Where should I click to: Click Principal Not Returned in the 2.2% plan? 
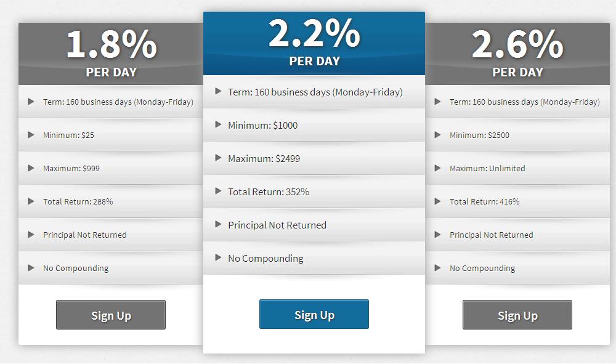pyautogui.click(x=277, y=225)
